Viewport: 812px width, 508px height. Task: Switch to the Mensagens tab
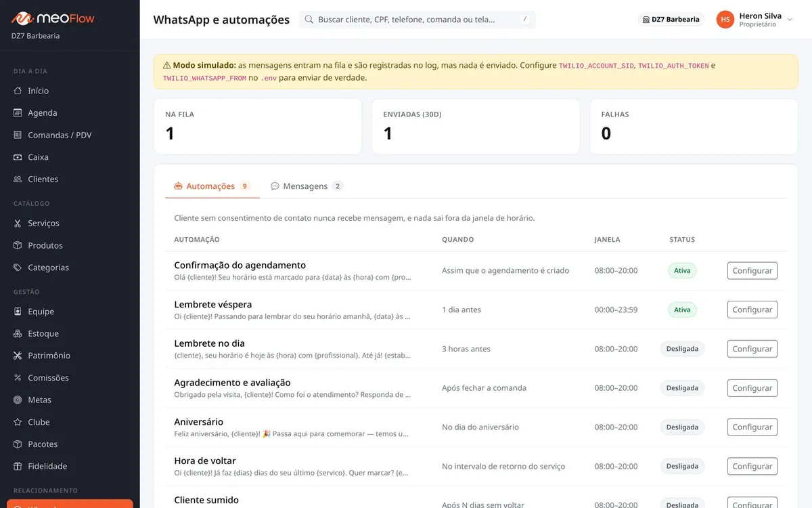tap(307, 186)
